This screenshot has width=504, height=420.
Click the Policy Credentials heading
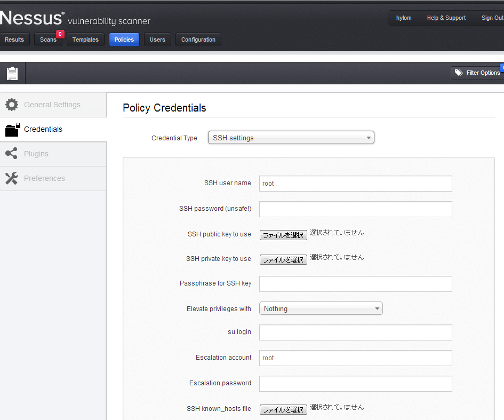[x=164, y=108]
